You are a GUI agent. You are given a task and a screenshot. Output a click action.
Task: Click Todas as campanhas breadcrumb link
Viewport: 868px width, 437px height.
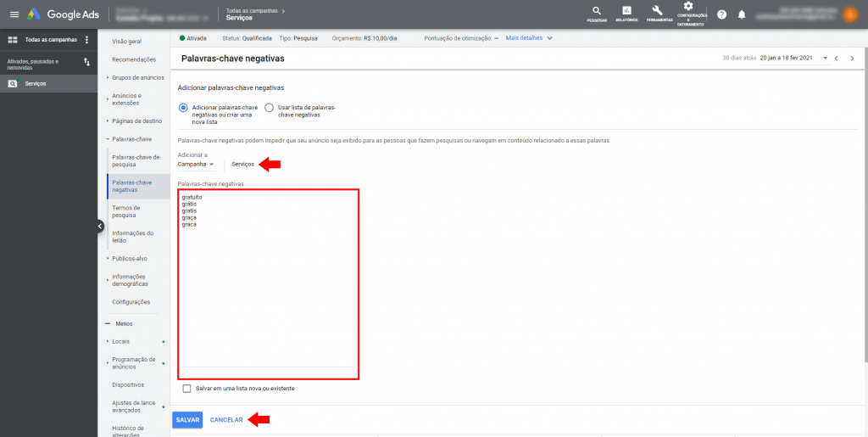(x=252, y=10)
